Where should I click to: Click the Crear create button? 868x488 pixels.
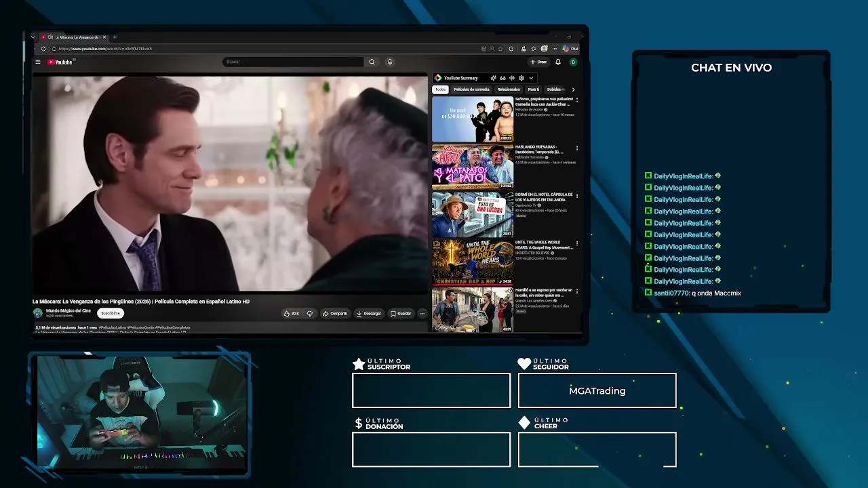pos(538,62)
